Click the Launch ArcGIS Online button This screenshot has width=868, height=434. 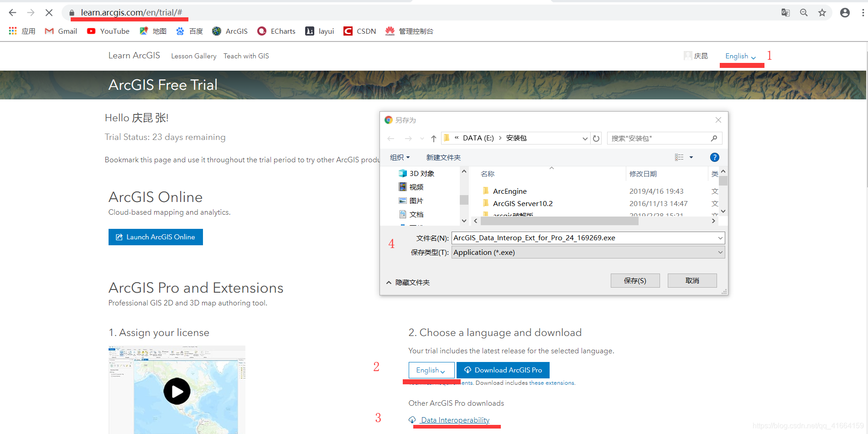pos(156,237)
